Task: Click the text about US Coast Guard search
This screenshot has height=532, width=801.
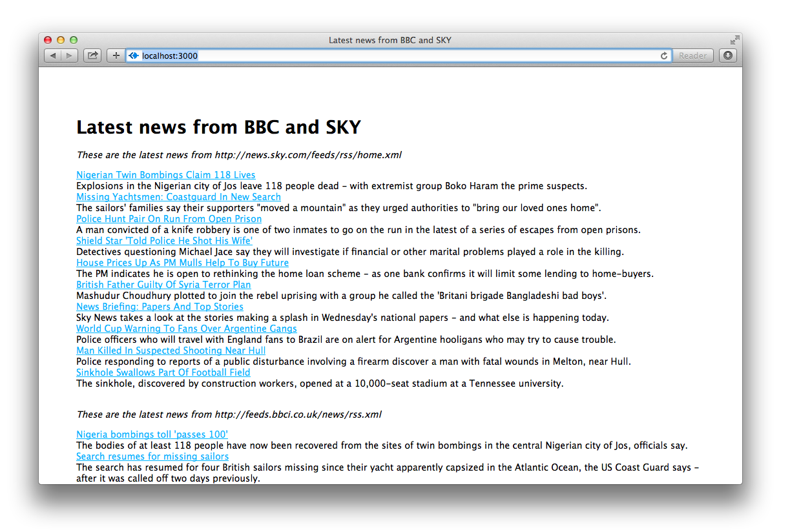Action: [388, 473]
